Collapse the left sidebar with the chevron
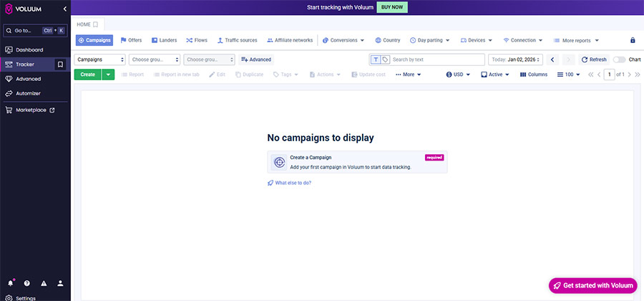 coord(64,9)
